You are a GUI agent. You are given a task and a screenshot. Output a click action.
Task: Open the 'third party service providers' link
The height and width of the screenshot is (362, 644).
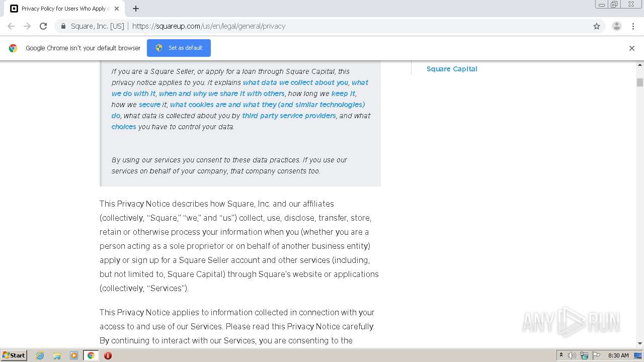[x=289, y=116]
